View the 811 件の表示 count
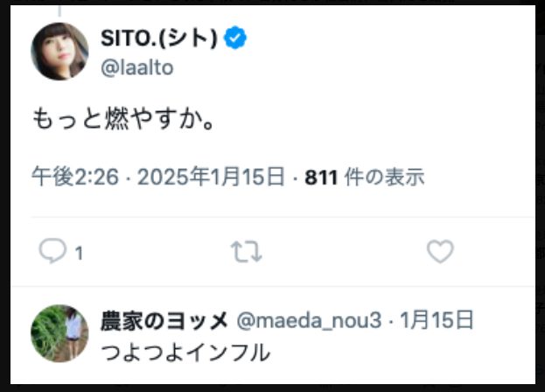Viewport: 545px width, 392px height. click(365, 177)
